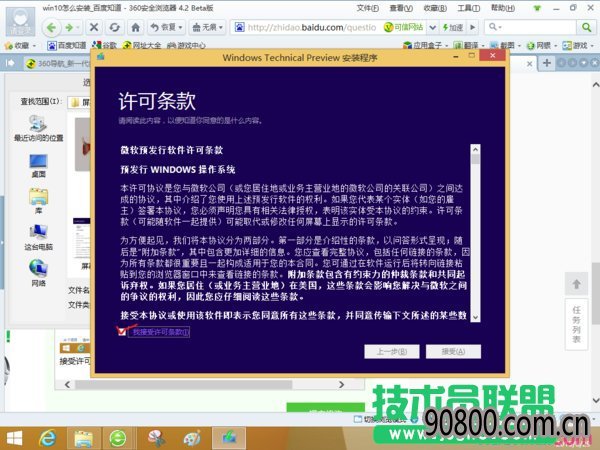This screenshot has width=600, height=450.
Task: Click the page scrollbar down arrow
Action: coord(596,400)
